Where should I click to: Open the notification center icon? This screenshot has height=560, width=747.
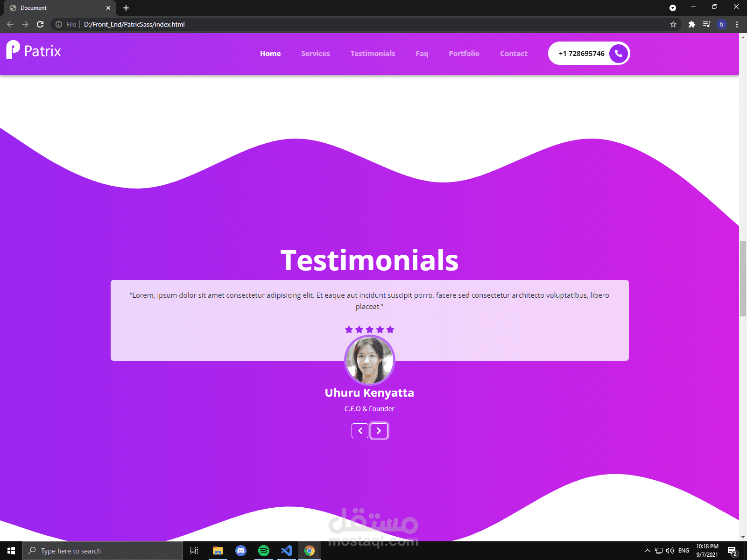(733, 551)
